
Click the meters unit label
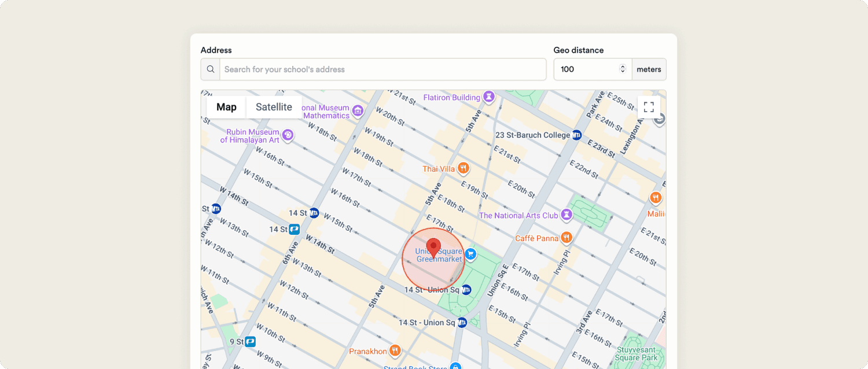[x=649, y=69]
